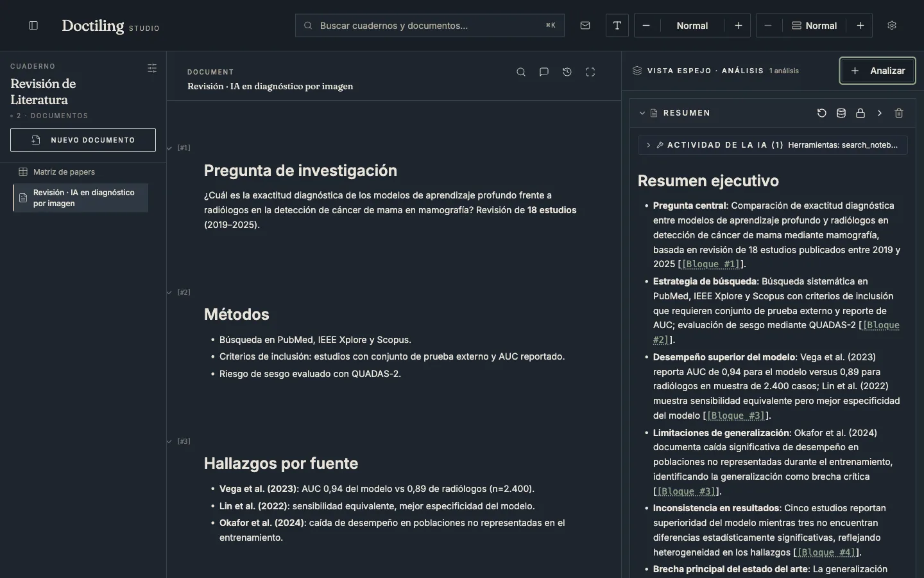Open document comments icon
924x578 pixels.
click(x=544, y=72)
